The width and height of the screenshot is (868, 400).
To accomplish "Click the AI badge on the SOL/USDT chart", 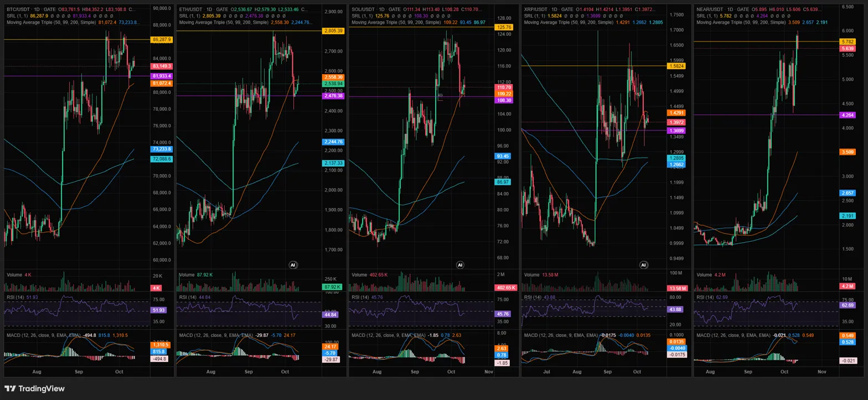I will pyautogui.click(x=460, y=265).
